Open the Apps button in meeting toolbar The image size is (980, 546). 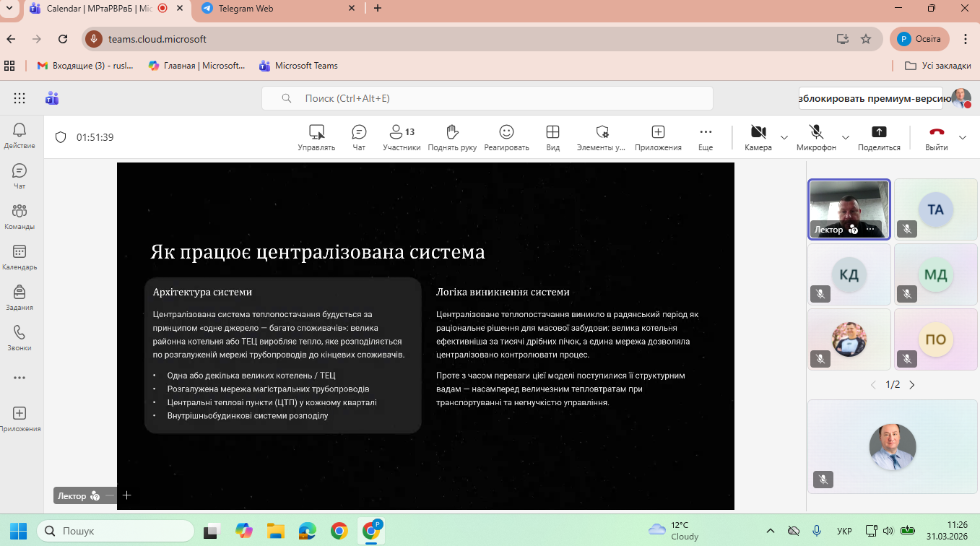(x=658, y=137)
